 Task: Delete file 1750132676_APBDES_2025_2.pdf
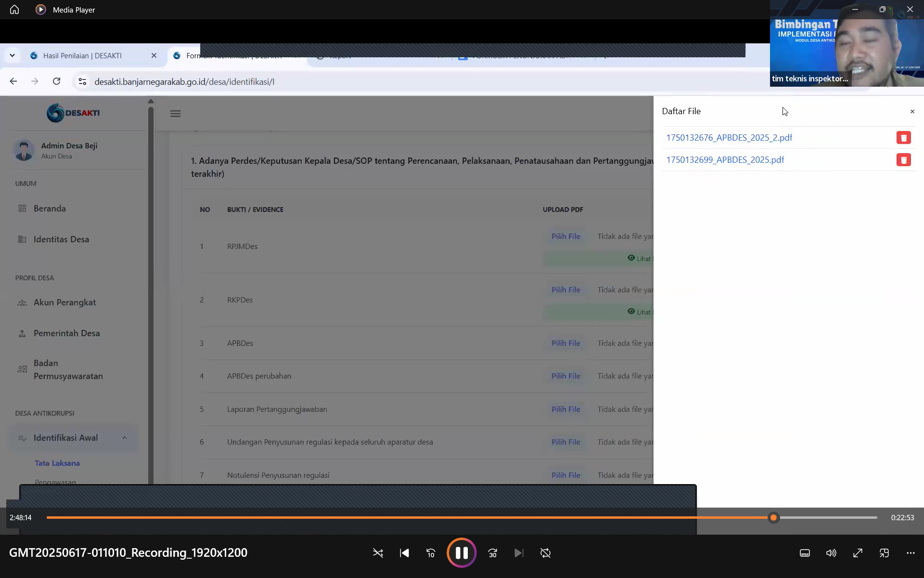[903, 138]
